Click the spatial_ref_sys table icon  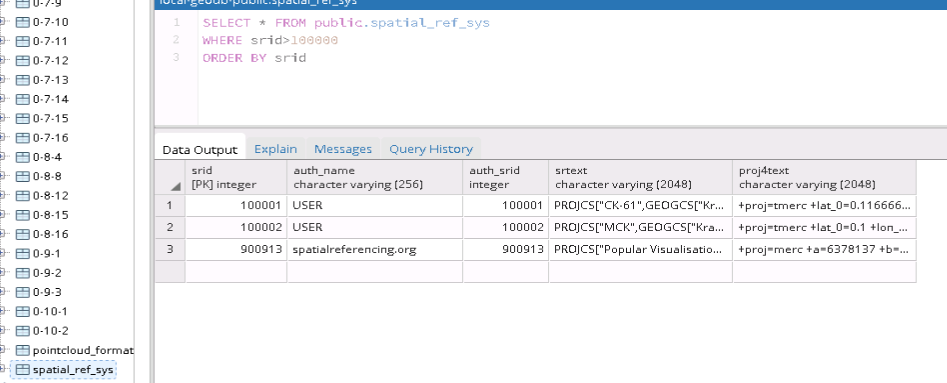coord(22,370)
